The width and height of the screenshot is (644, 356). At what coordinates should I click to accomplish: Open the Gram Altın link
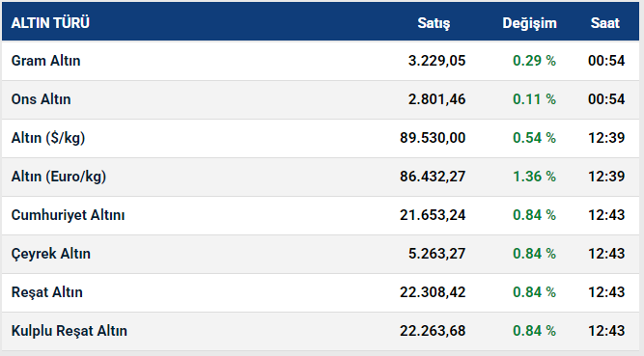click(x=45, y=61)
